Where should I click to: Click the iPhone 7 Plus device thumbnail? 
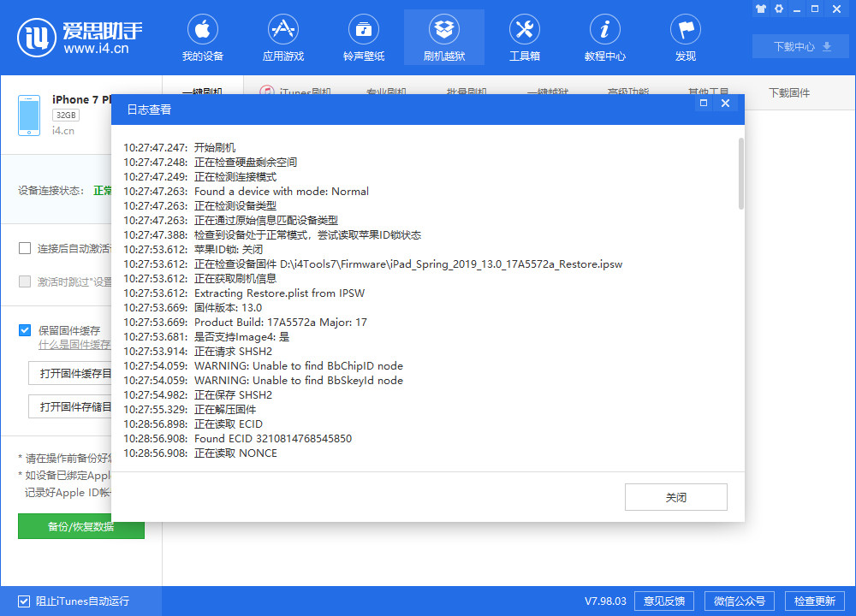pyautogui.click(x=29, y=115)
